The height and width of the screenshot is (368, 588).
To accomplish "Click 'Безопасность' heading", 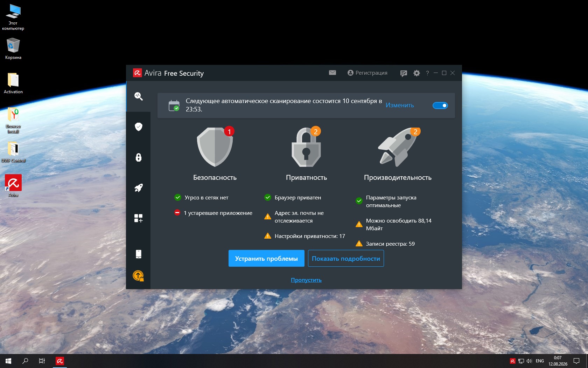I will pos(215,177).
